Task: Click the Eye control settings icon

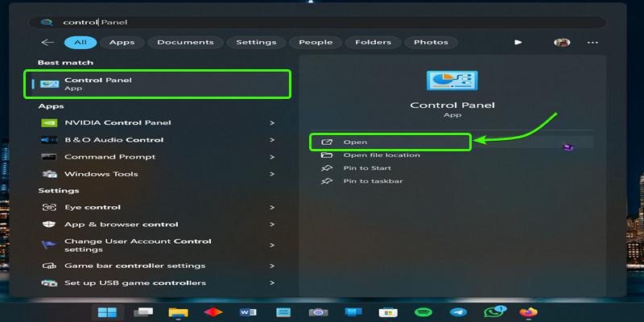Action: tap(49, 208)
